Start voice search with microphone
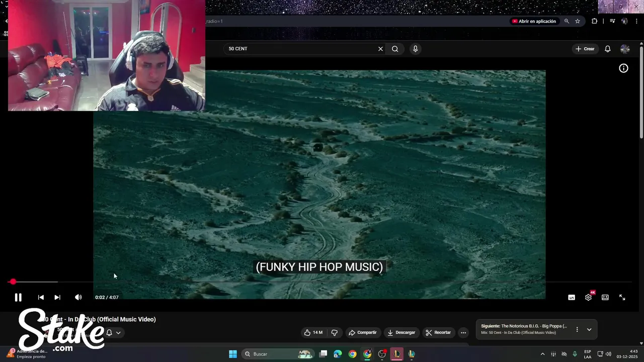 (415, 49)
